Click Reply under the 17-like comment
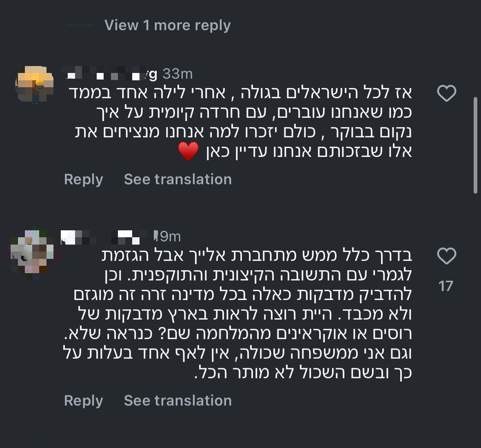This screenshot has width=481, height=448. 83,401
